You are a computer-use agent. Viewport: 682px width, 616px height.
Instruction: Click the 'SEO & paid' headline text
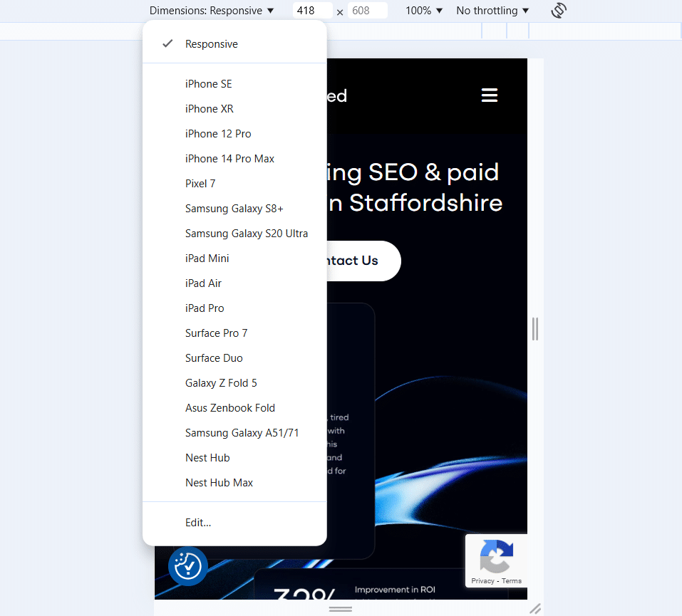[x=433, y=172]
